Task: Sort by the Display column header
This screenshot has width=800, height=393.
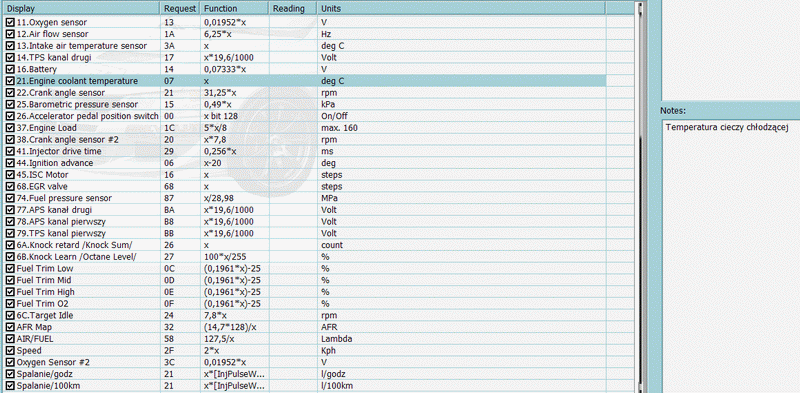Action: [82, 9]
